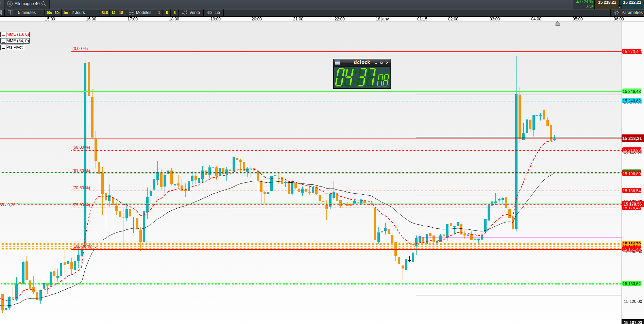Click the 1S period shortcut
Image resolution: width=644 pixels, height=324 pixels.
click(121, 13)
